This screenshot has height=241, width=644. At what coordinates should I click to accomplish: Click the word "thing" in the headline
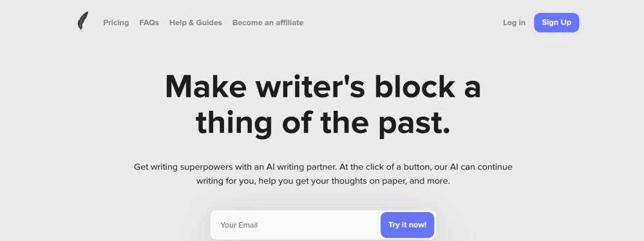click(234, 123)
